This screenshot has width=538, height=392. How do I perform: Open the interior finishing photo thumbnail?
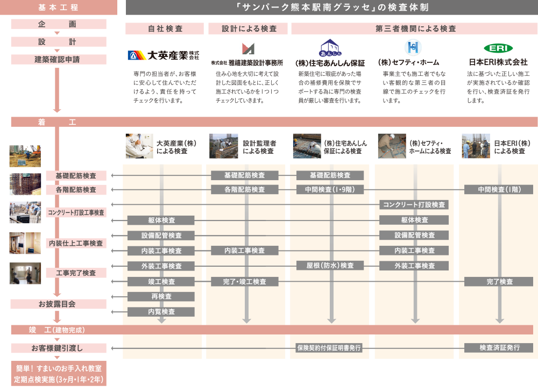point(25,243)
